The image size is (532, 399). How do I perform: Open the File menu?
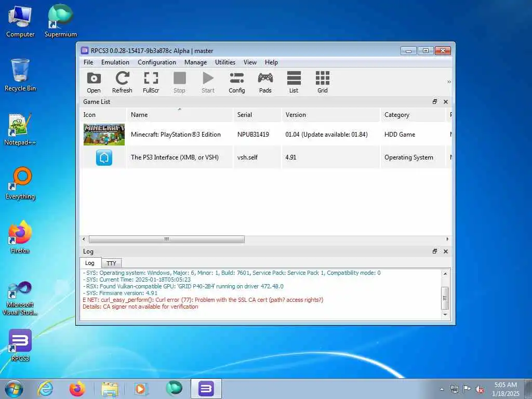[88, 62]
